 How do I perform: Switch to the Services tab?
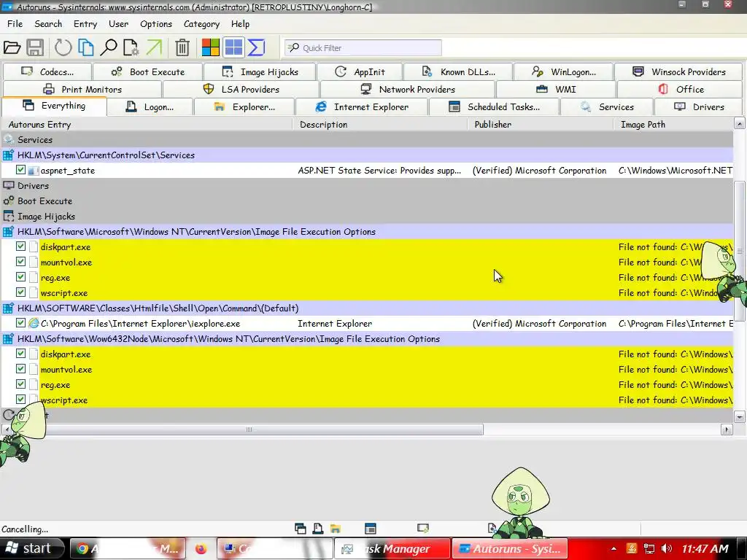(x=607, y=107)
